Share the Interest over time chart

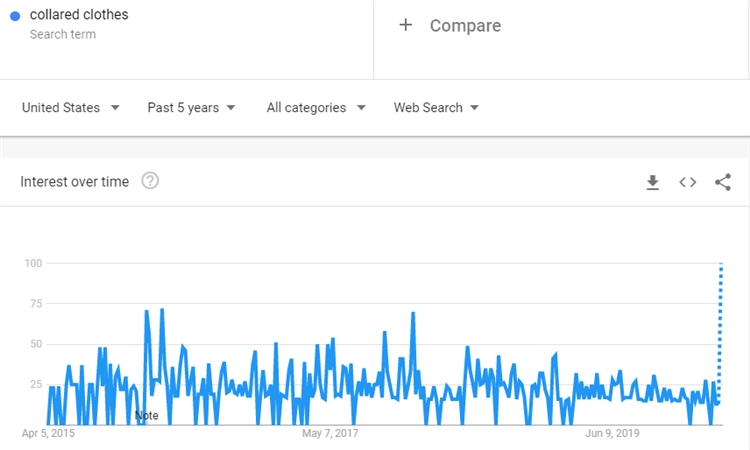[x=723, y=182]
